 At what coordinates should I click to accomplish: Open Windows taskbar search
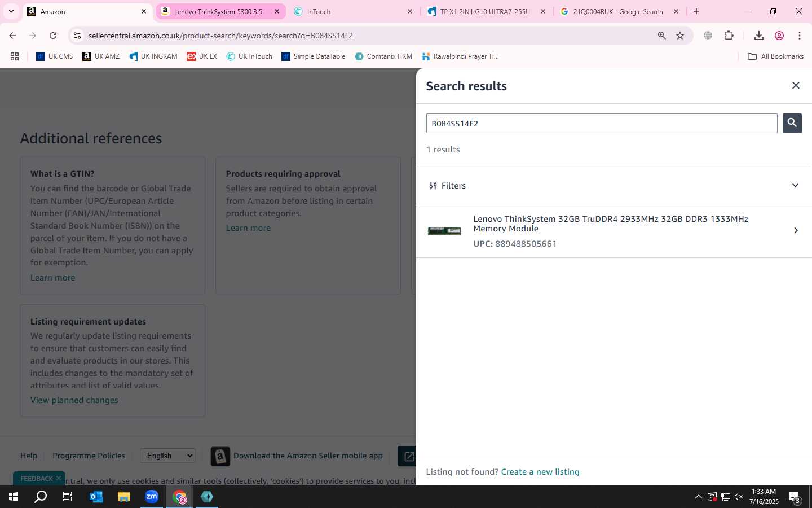coord(41,497)
